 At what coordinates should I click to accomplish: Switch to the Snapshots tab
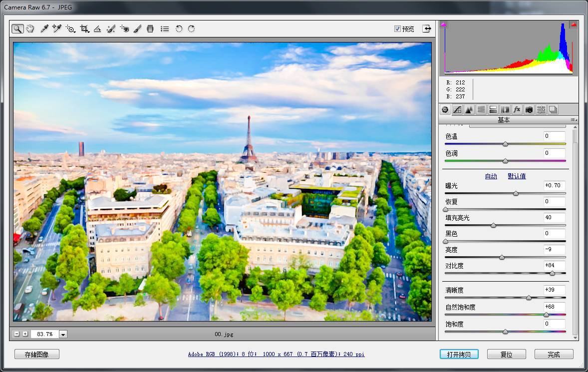pyautogui.click(x=553, y=109)
